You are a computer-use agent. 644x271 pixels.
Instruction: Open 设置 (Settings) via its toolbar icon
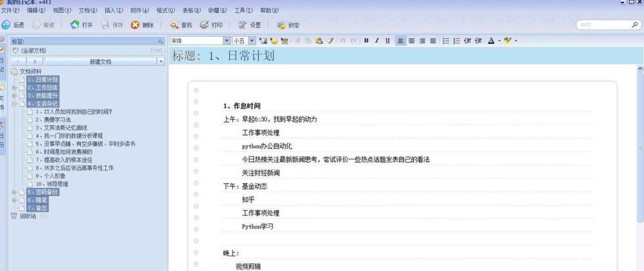click(250, 25)
